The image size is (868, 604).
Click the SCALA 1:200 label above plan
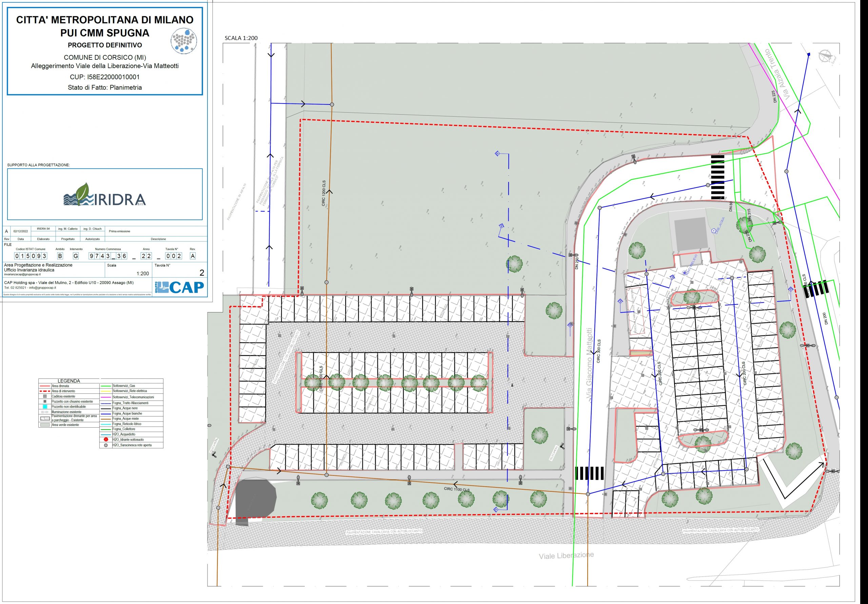(241, 38)
